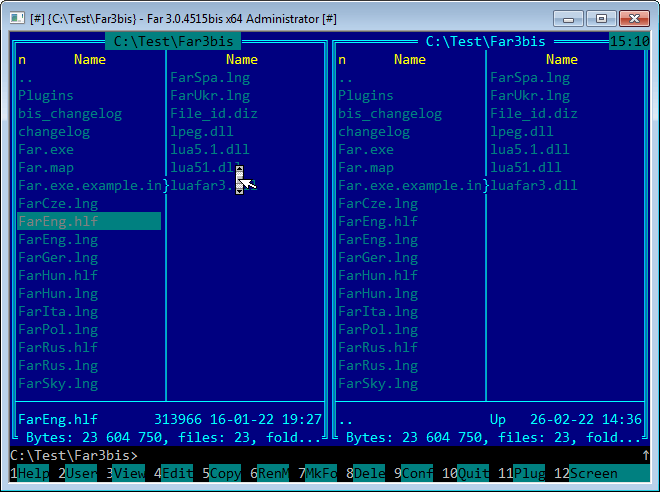The height and width of the screenshot is (492, 660).
Task: Select Plugins folder in left panel
Action: pos(46,96)
